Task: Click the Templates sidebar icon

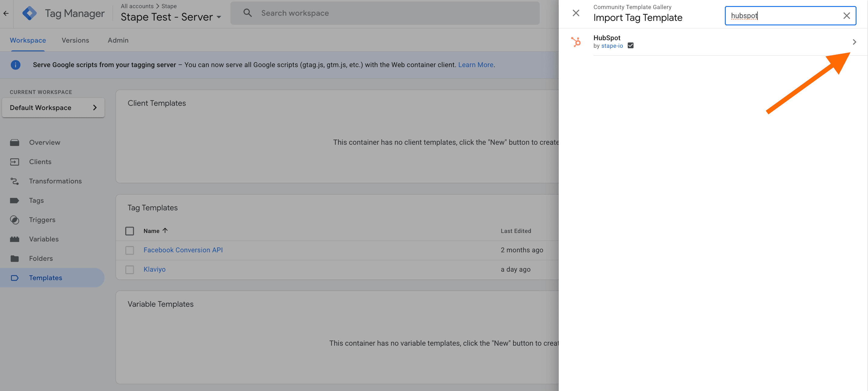Action: pos(15,278)
